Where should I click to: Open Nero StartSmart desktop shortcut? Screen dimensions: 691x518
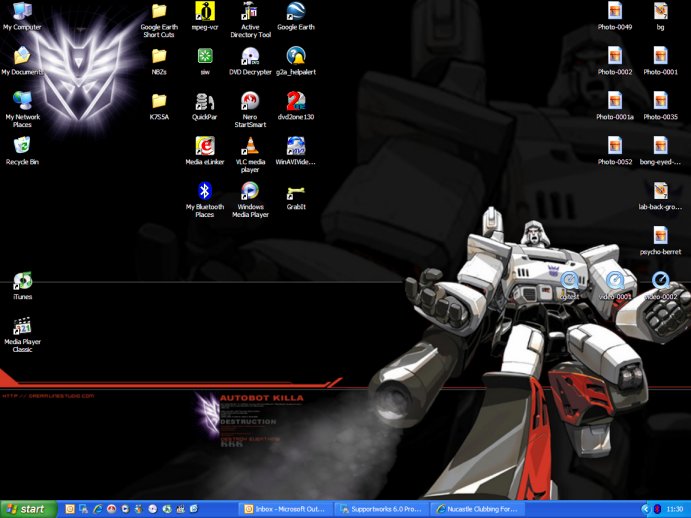pyautogui.click(x=250, y=101)
